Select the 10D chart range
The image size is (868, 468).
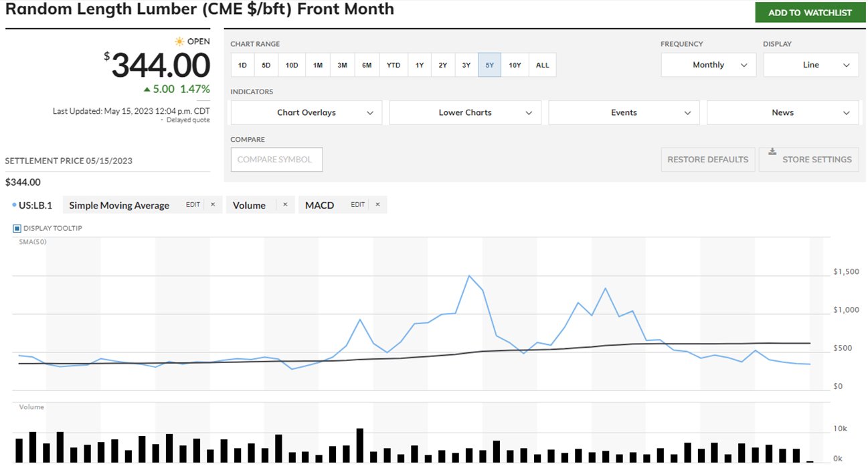tap(292, 65)
